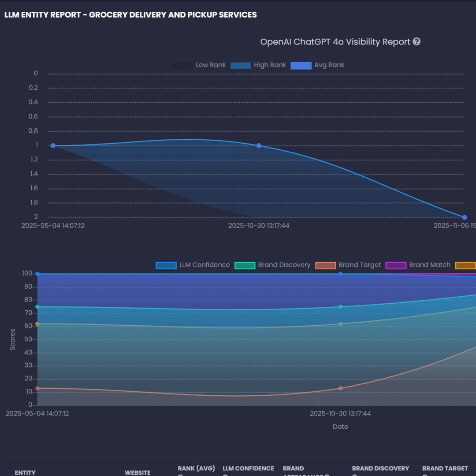This screenshot has width=476, height=476.
Task: Click the BRAND APPEARANCE column help icon
Action: tap(327, 475)
